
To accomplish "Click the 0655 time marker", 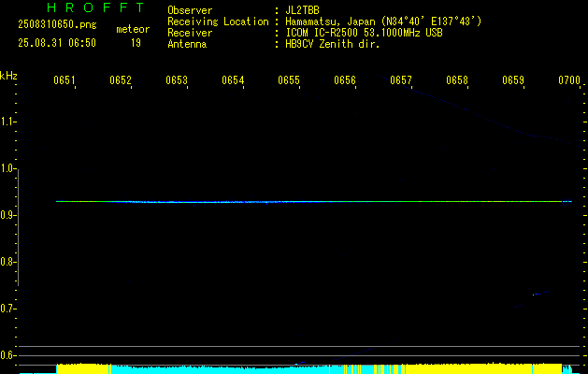I will pyautogui.click(x=289, y=80).
